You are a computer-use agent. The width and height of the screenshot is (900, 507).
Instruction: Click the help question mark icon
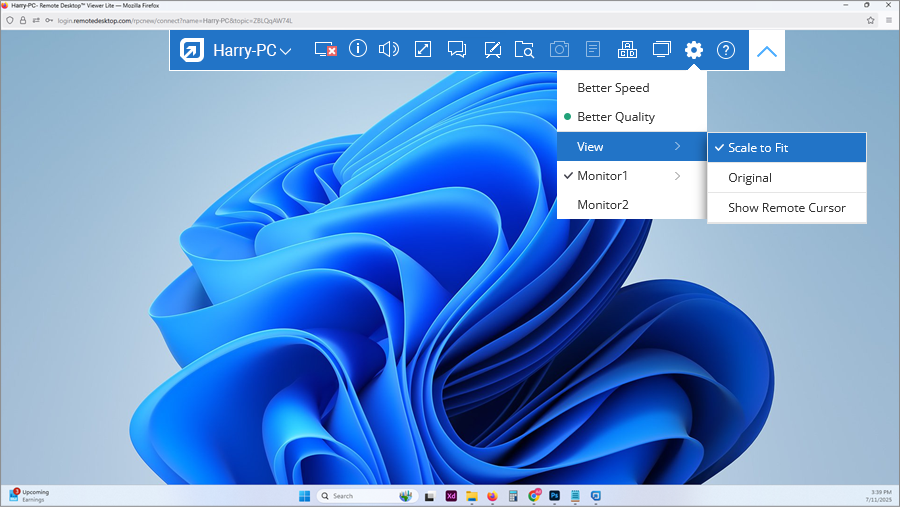[x=726, y=50]
